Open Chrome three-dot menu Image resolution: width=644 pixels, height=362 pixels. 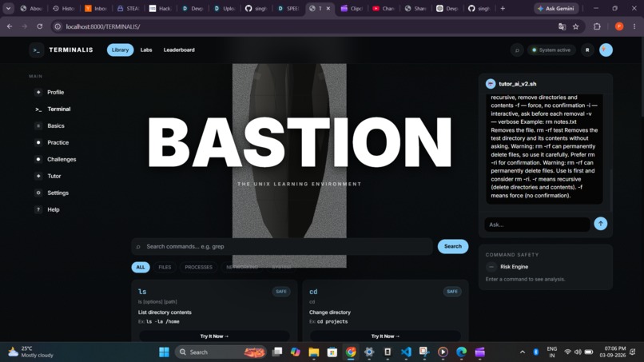point(634,26)
